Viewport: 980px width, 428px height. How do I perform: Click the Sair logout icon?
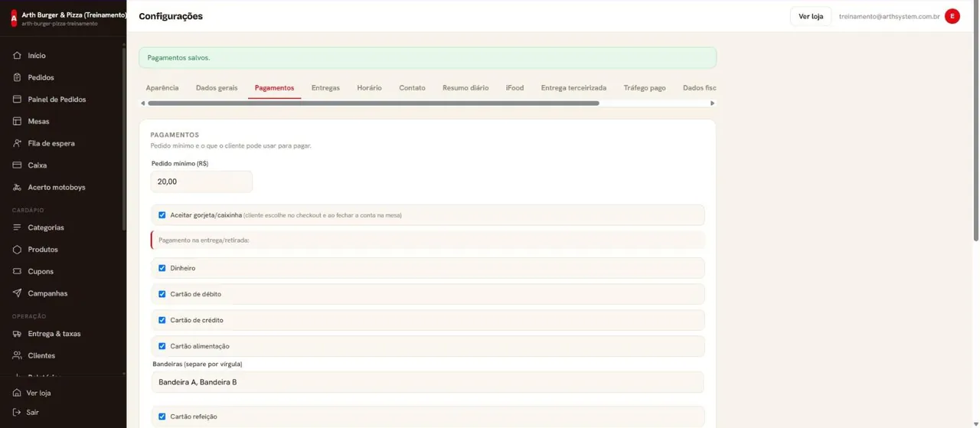tap(17, 413)
